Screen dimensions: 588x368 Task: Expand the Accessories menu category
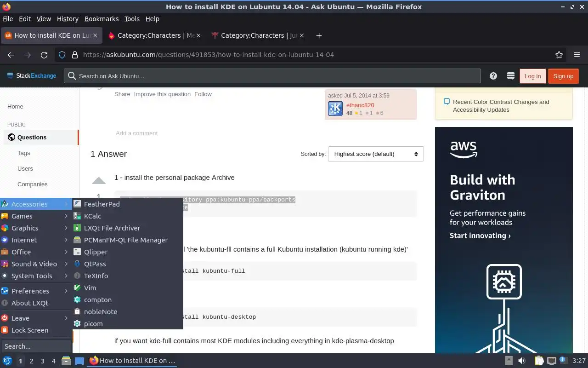point(36,204)
